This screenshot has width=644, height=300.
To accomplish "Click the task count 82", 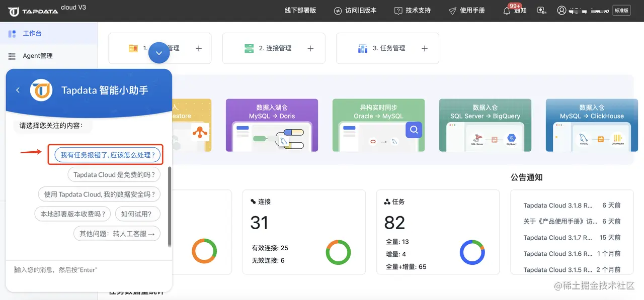I will 394,223.
